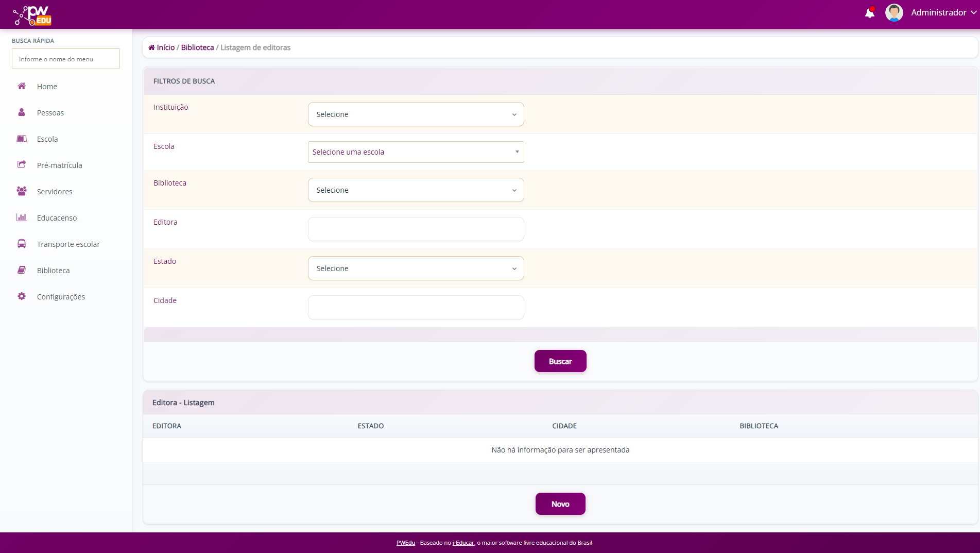This screenshot has width=980, height=553.
Task: Click the Pessoas person icon in sidebar
Action: [x=22, y=112]
